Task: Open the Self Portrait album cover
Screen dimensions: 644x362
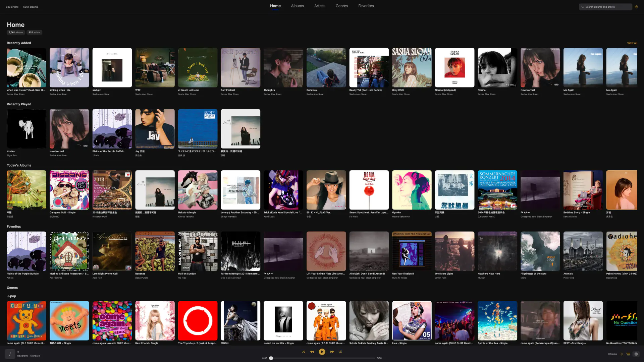Action: pos(240,68)
